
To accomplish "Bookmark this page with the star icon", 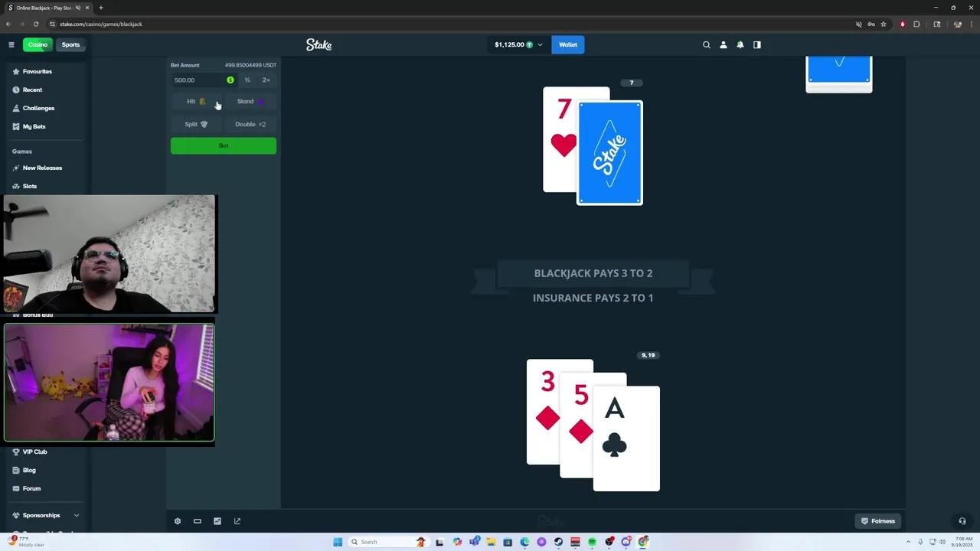I will point(884,24).
